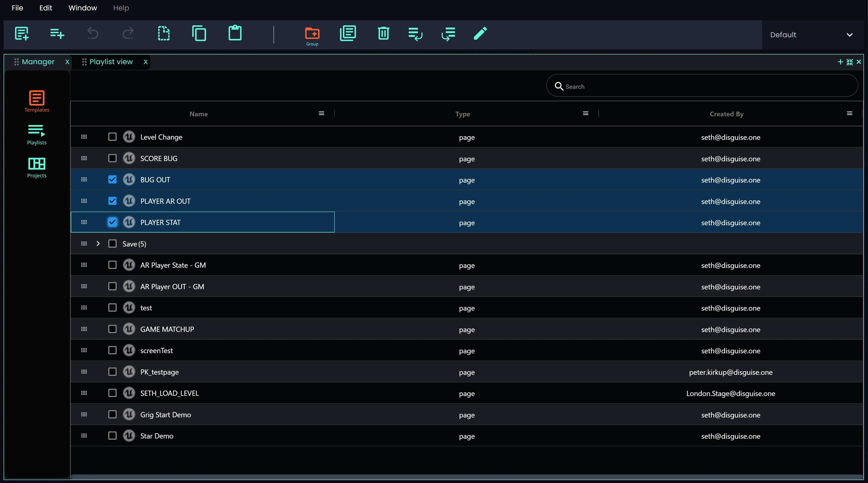Click the pencil edit icon
Screen dimensions: 868x483
click(x=480, y=33)
